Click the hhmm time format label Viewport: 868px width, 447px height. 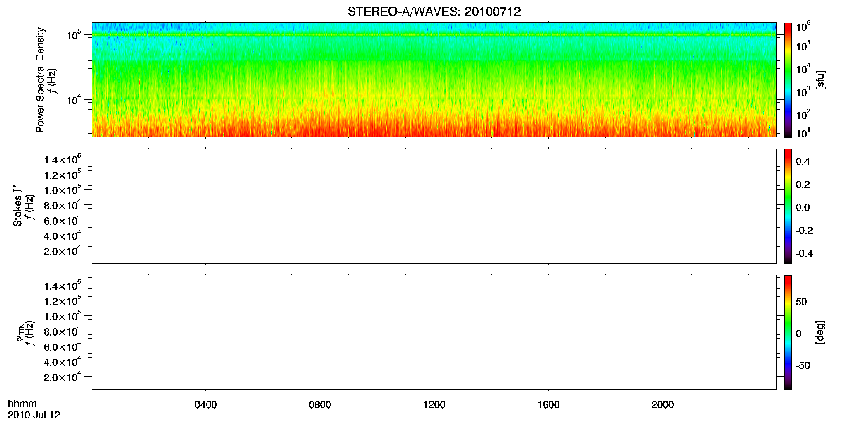click(22, 404)
